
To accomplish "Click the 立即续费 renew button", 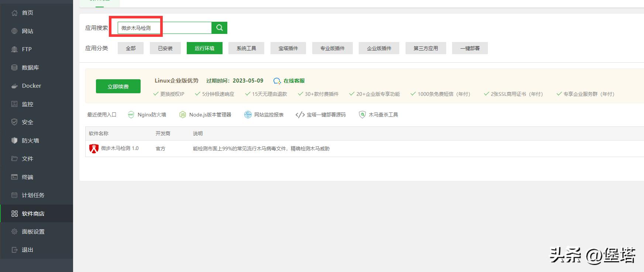I will 118,86.
